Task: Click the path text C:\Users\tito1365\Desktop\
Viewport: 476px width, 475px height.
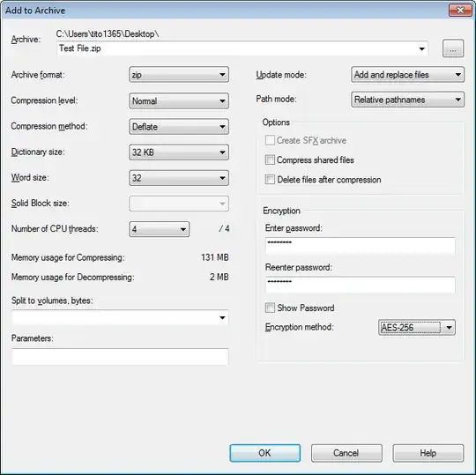Action: 108,33
